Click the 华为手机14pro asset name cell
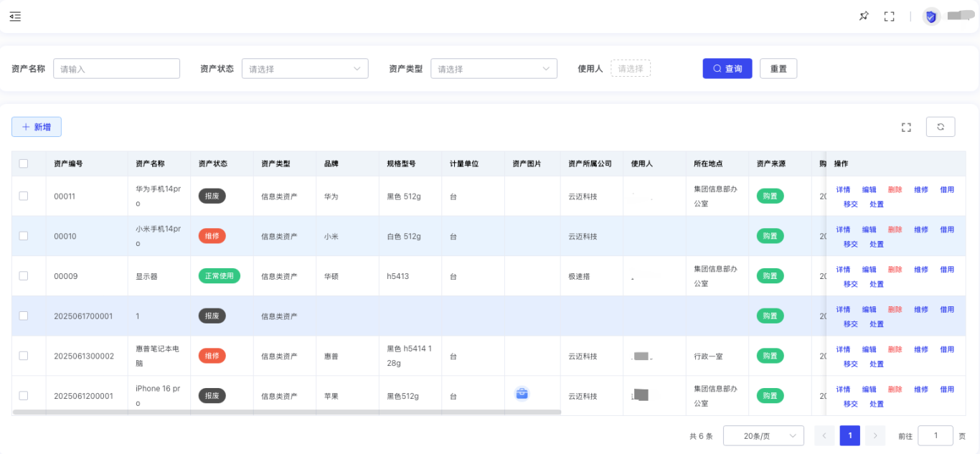Image resolution: width=980 pixels, height=454 pixels. 159,196
